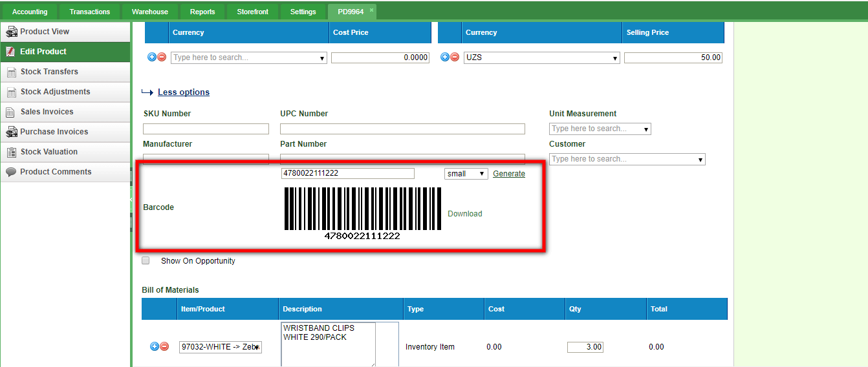Close the PD9964 tab
Viewport: 868px width, 367px height.
click(x=371, y=10)
